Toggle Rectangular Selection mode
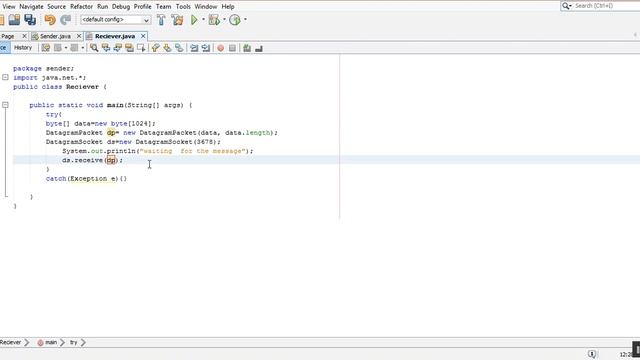The width and height of the screenshot is (640, 360). point(141,48)
